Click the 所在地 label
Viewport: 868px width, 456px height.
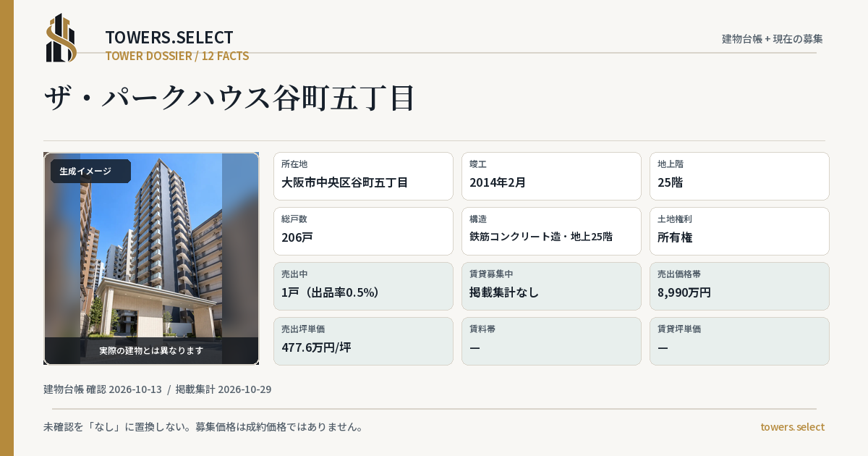[294, 164]
